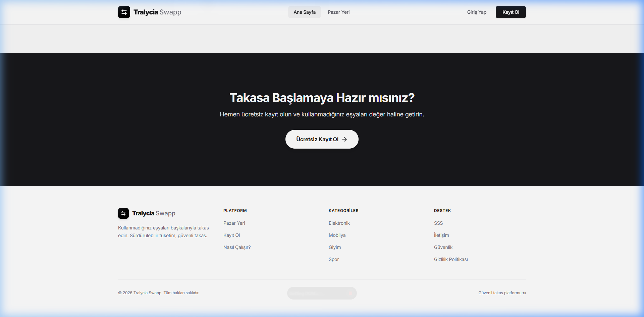644x317 pixels.
Task: Click the arrow icon in Ücretsiz Kayıt Ol
Action: click(344, 139)
